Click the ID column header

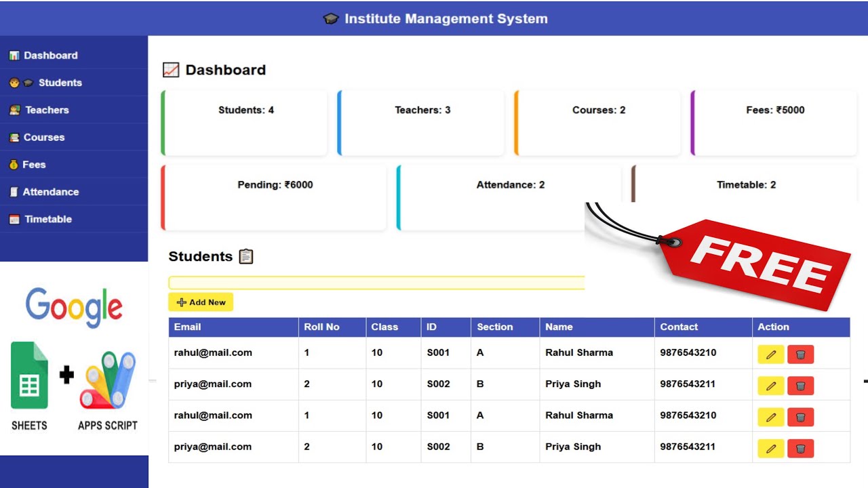pos(446,327)
